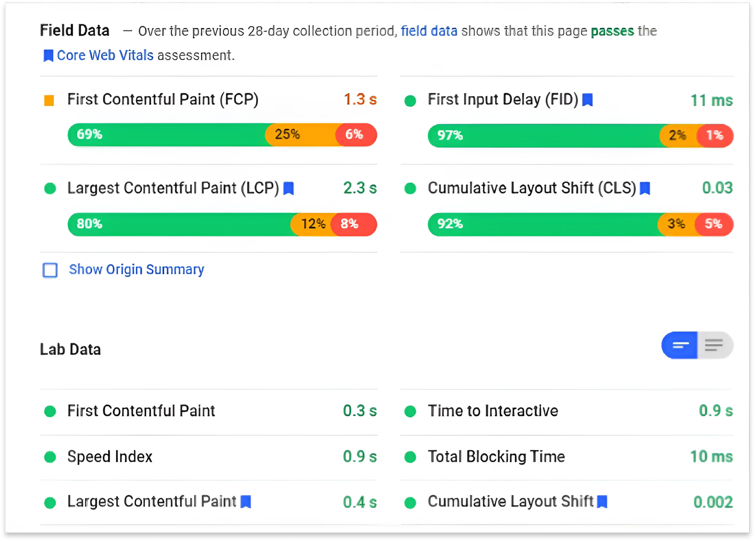This screenshot has width=756, height=541.
Task: Click the green 69% segment of the FCP bar
Action: [x=150, y=135]
